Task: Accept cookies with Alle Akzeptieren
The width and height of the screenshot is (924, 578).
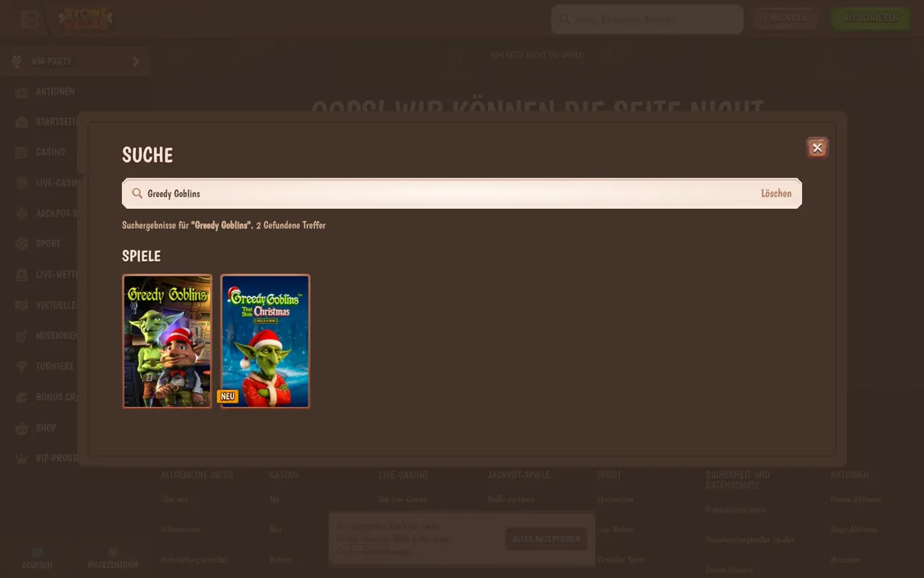Action: (546, 539)
